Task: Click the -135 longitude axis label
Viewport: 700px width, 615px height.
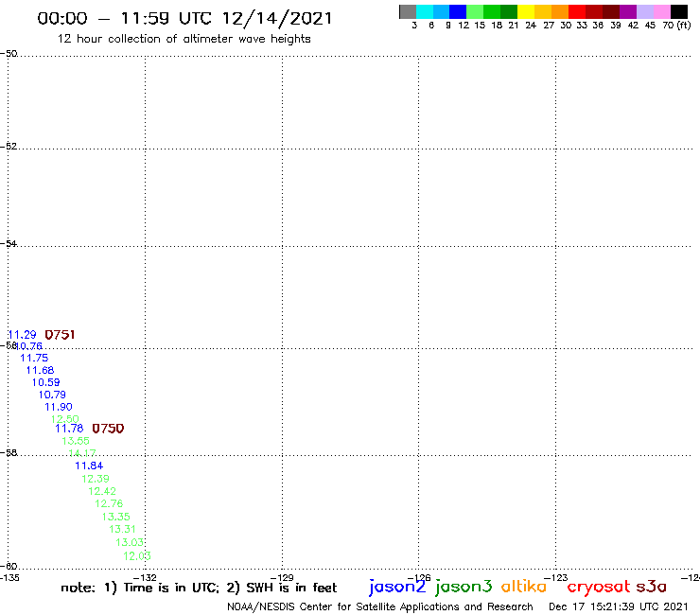Action: [x=9, y=577]
